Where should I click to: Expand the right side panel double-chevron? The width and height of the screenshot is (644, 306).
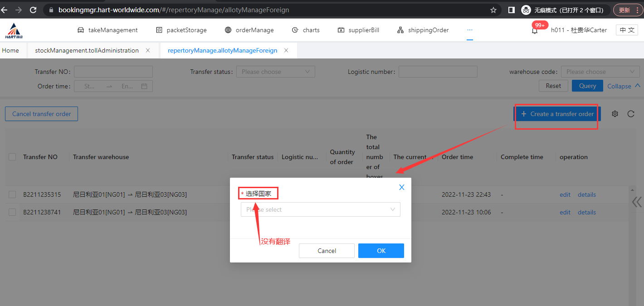tap(637, 202)
